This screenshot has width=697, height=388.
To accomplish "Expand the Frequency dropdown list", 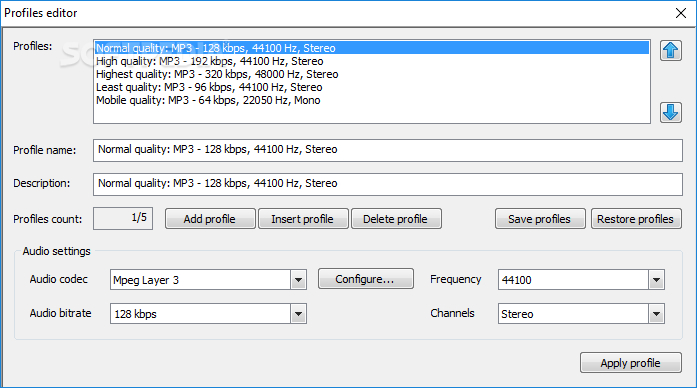I will click(x=656, y=280).
